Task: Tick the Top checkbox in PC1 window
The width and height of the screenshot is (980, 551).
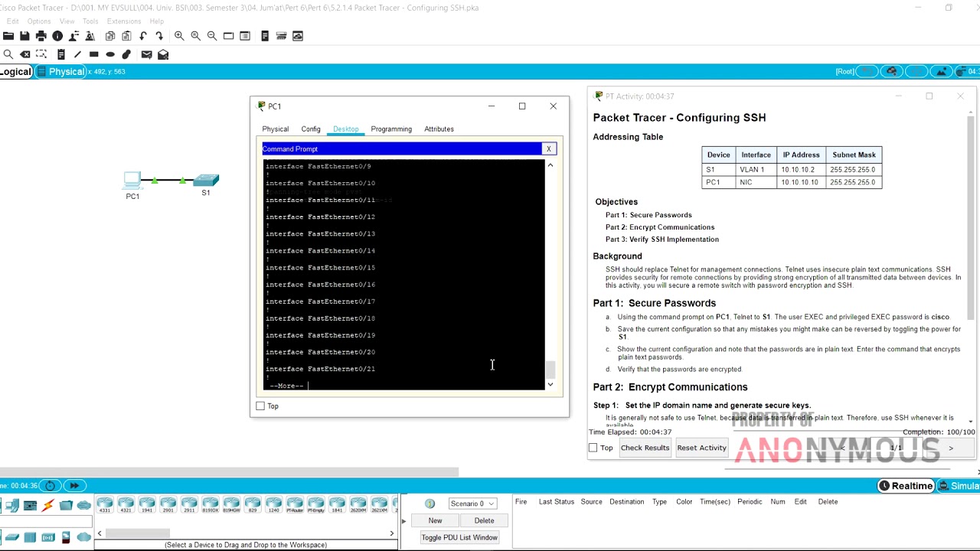Action: (x=260, y=406)
